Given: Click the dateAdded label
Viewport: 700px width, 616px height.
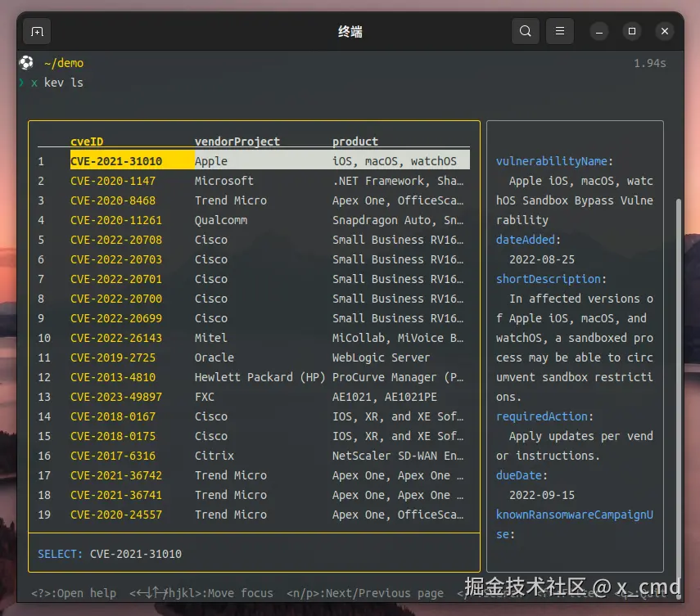Looking at the screenshot, I should tap(528, 240).
